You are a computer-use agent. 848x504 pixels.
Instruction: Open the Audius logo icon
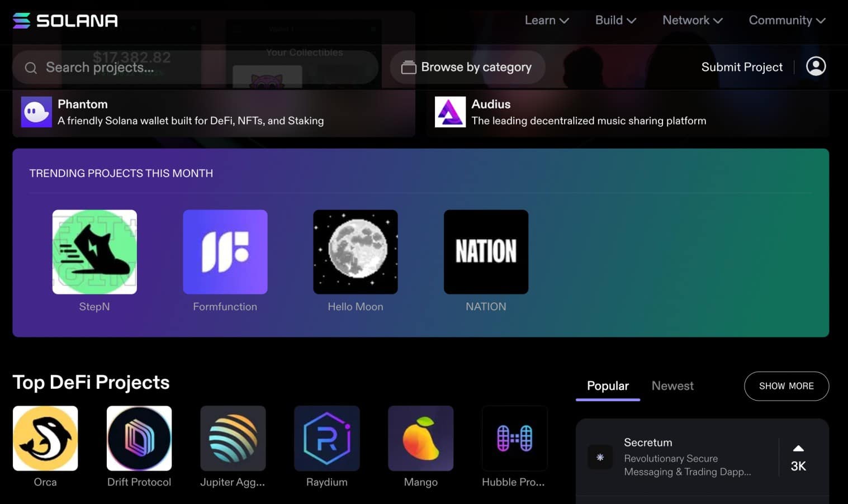(x=450, y=112)
